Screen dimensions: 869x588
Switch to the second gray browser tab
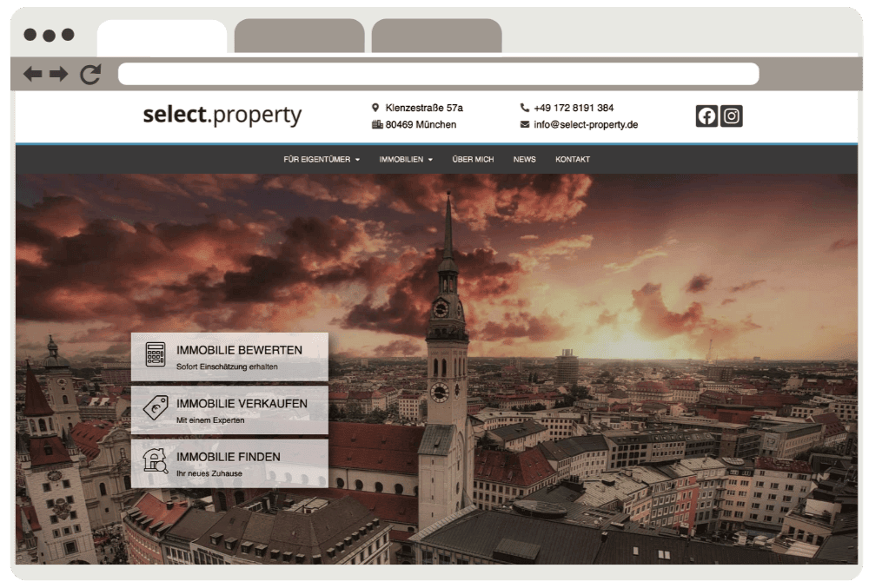299,36
